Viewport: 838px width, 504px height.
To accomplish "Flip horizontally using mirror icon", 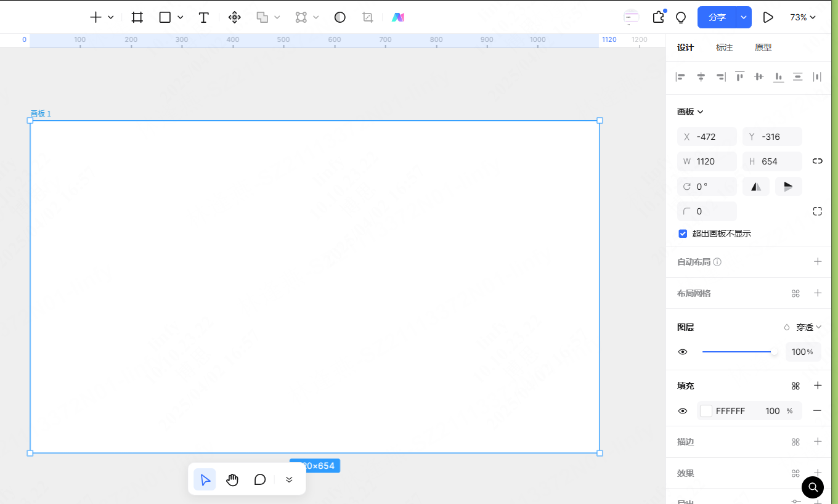I will coord(756,186).
